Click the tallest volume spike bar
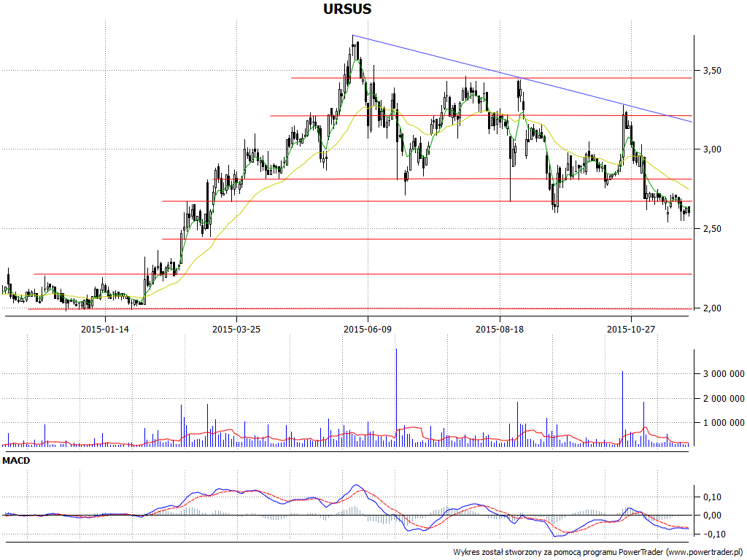The image size is (747, 560). point(396,397)
